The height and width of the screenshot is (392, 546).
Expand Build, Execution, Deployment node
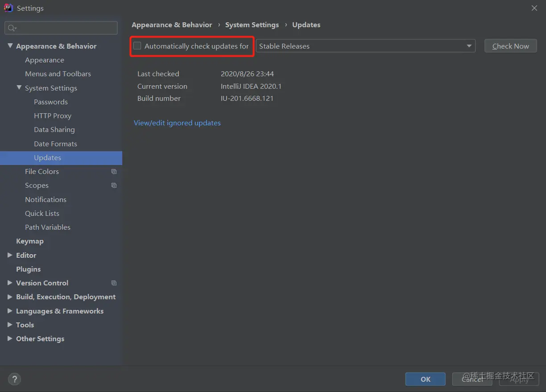(x=10, y=297)
